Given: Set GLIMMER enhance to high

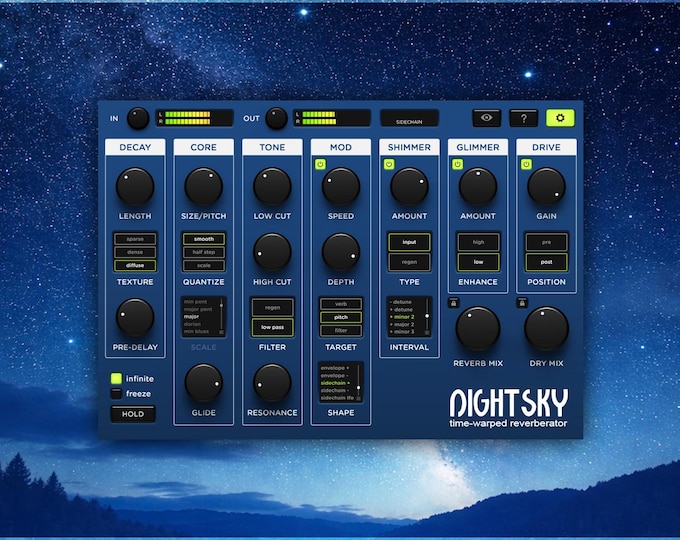Looking at the screenshot, I should 478,242.
